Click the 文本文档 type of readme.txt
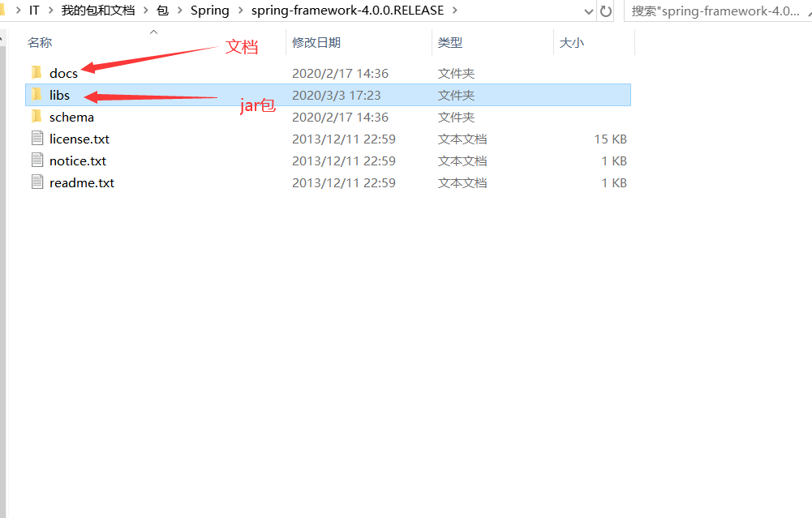812x518 pixels. coord(462,182)
